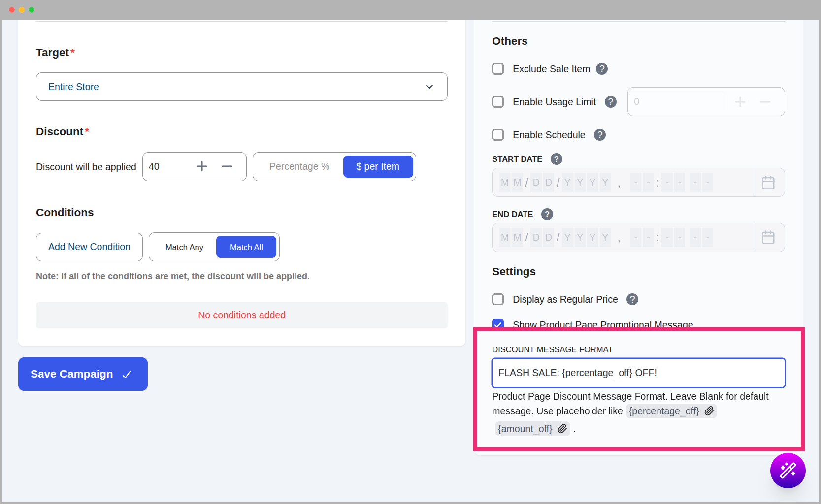Enable the Exclude Sale Item checkbox
Image resolution: width=821 pixels, height=504 pixels.
click(498, 69)
